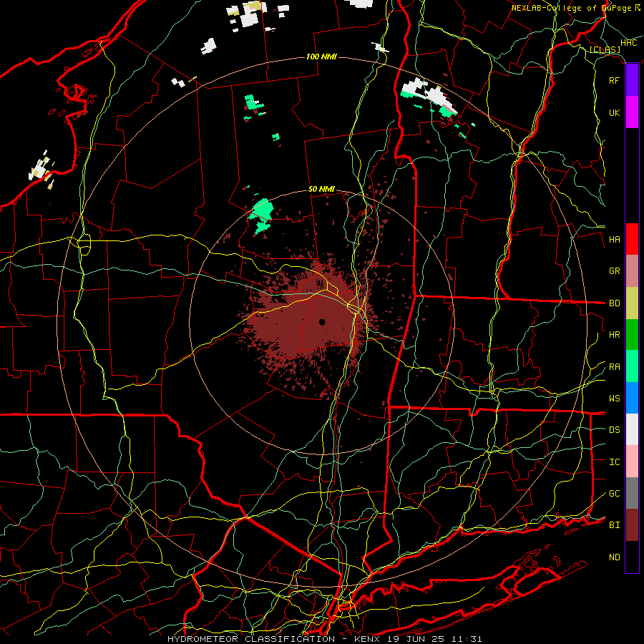Screen dimensions: 644x644
Task: Click the IC light pink legend swatch
Action: click(x=632, y=462)
